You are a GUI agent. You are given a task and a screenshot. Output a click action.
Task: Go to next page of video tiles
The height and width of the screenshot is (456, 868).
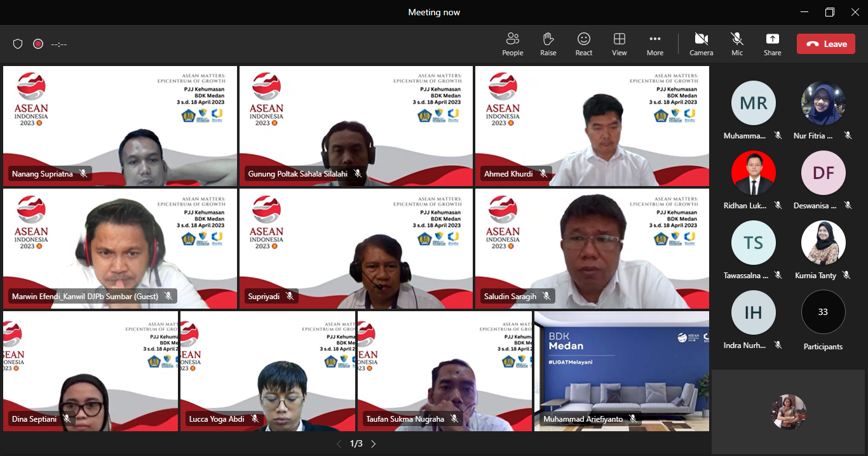pos(374,444)
